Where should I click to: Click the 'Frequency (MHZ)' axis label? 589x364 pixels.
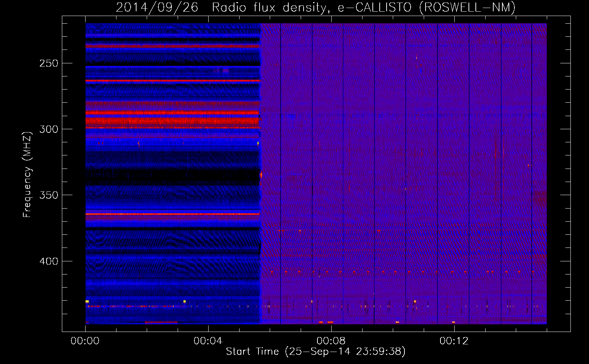coord(27,175)
